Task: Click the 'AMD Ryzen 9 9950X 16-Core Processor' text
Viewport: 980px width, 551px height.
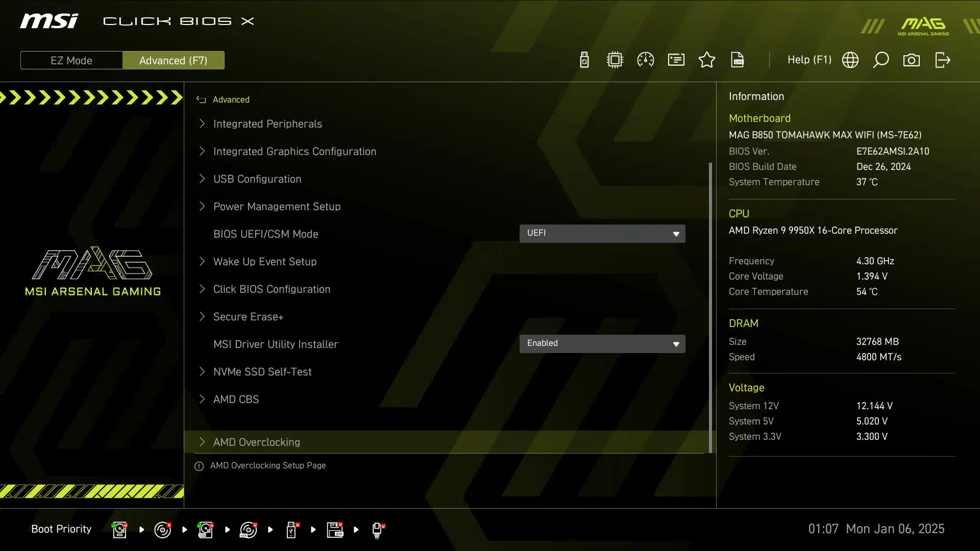Action: [x=813, y=231]
